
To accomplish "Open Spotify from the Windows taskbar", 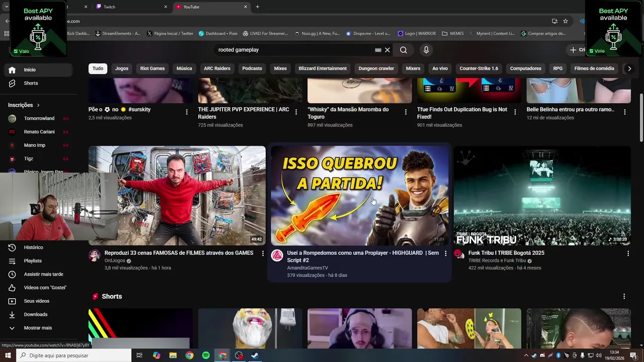I will [x=206, y=355].
